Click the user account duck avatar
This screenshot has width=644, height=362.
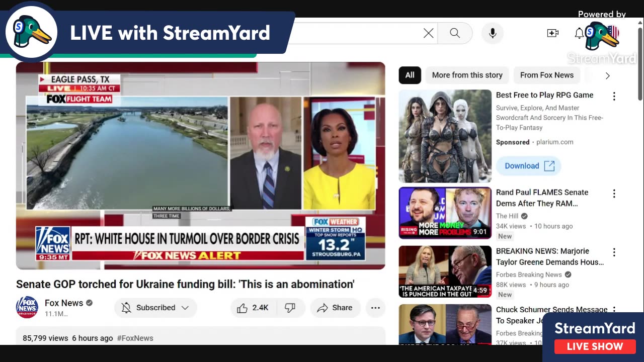point(602,35)
